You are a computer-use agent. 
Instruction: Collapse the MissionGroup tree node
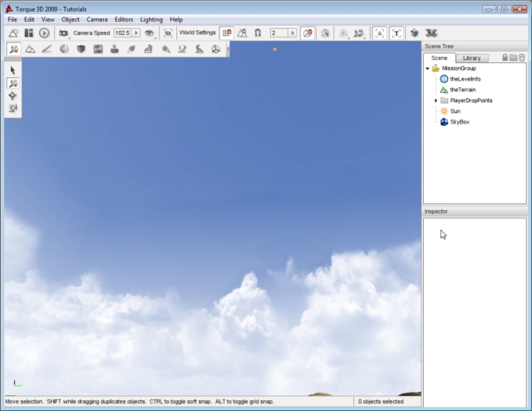[x=427, y=69]
